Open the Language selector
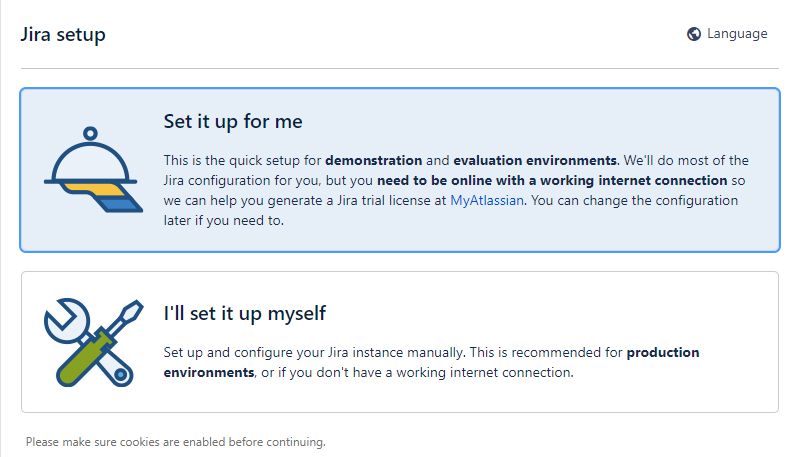The image size is (799, 457). tap(727, 34)
